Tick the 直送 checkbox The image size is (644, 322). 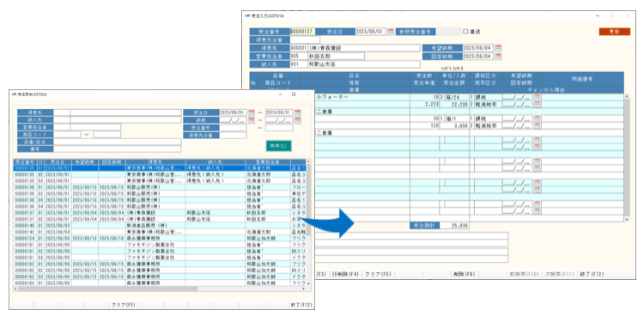(465, 32)
